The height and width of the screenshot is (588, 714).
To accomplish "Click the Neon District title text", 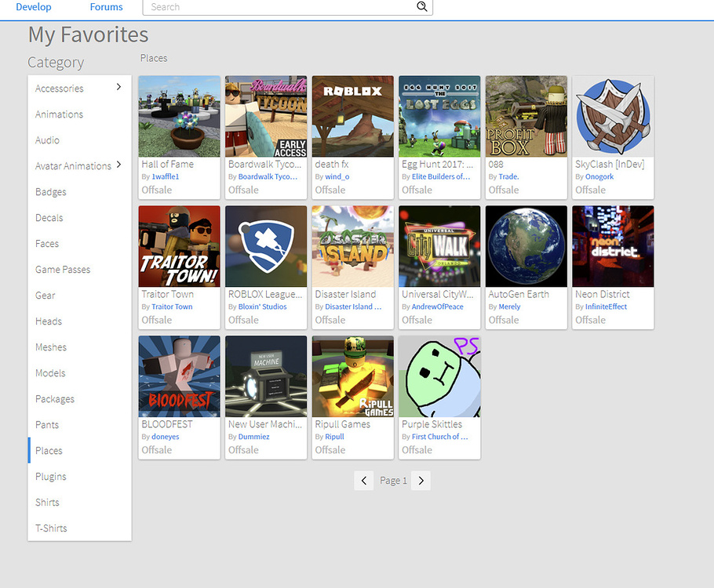I will tap(602, 295).
